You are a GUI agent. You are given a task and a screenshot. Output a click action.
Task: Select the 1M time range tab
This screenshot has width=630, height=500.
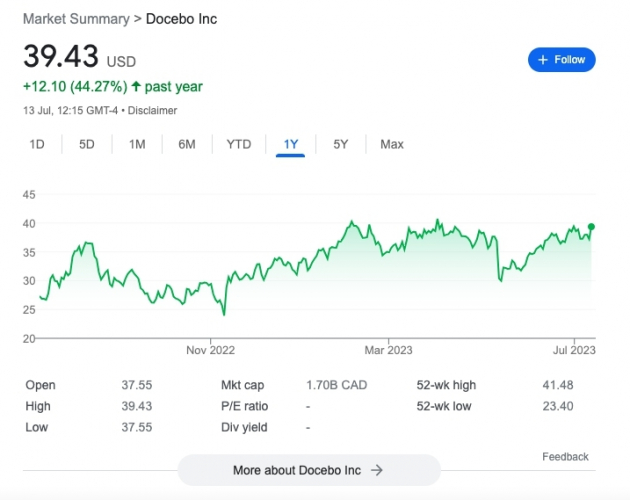(x=137, y=144)
